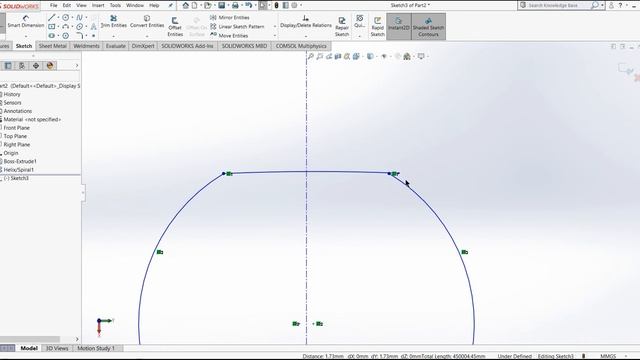This screenshot has width=640, height=360.
Task: Click the Save icon in top toolbar
Action: (222, 5)
